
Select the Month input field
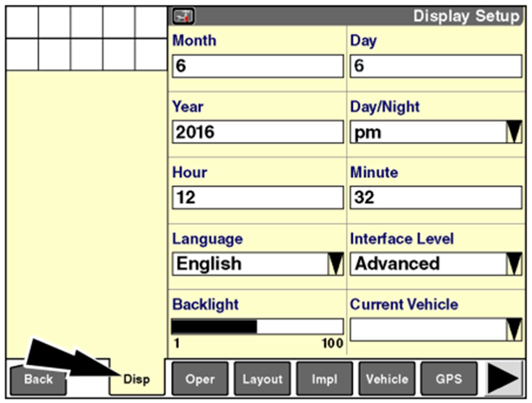pyautogui.click(x=258, y=66)
